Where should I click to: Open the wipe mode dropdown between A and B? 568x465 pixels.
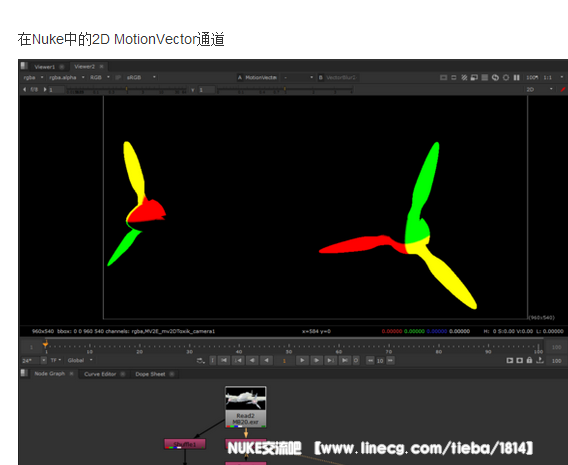[298, 78]
